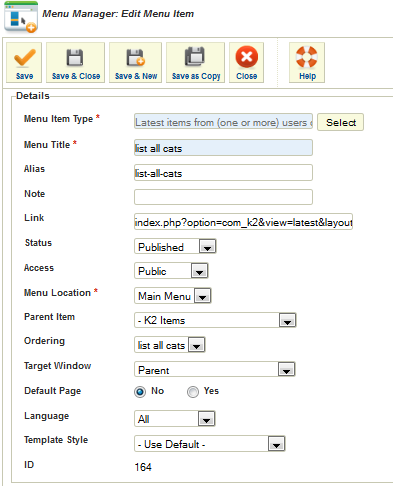Click the Details fieldset heading
The width and height of the screenshot is (393, 486).
(x=33, y=96)
